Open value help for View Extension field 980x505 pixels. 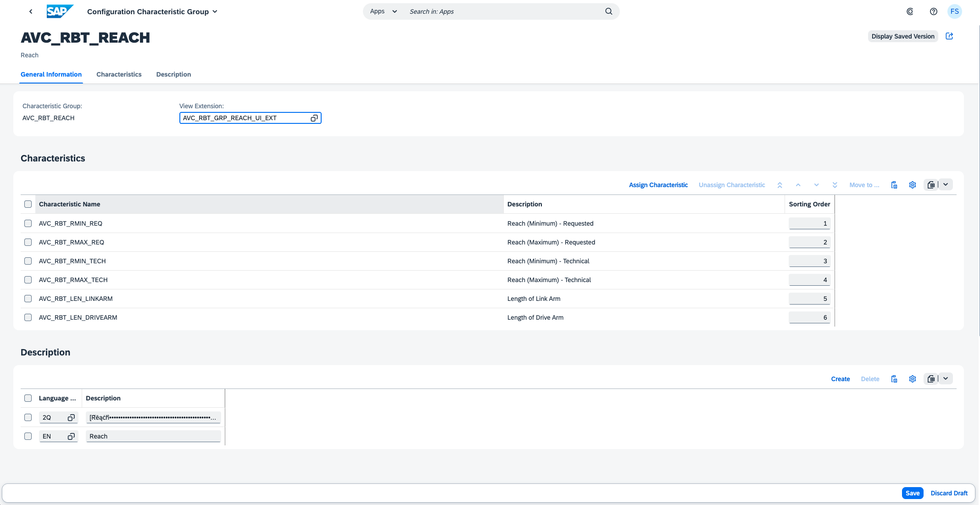(x=314, y=118)
